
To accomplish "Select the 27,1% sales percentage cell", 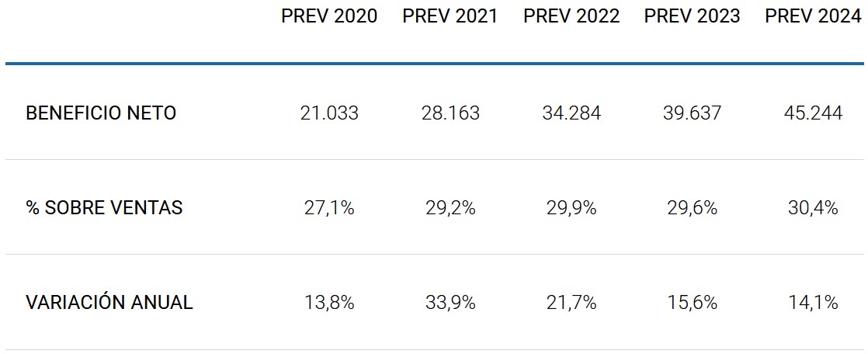I will (x=329, y=208).
